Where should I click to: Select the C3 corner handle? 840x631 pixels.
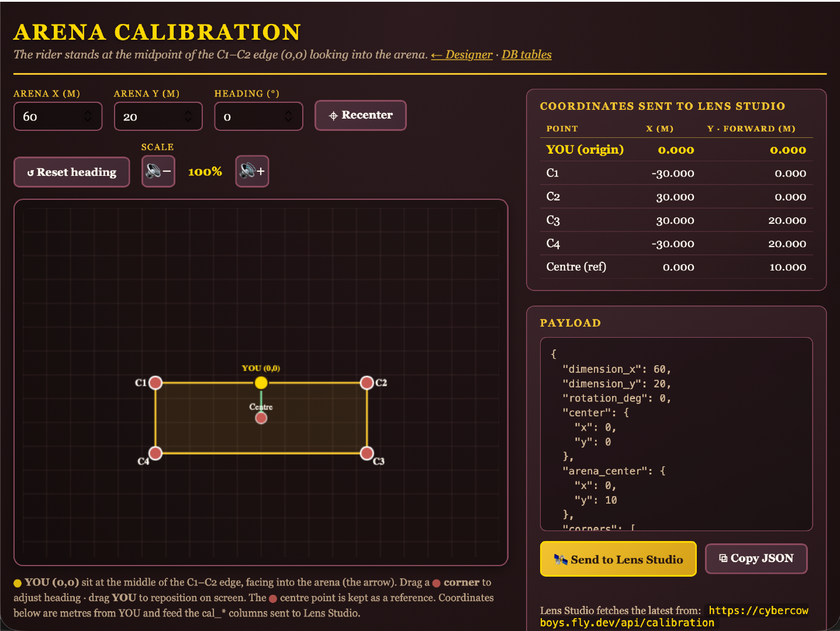coord(367,453)
